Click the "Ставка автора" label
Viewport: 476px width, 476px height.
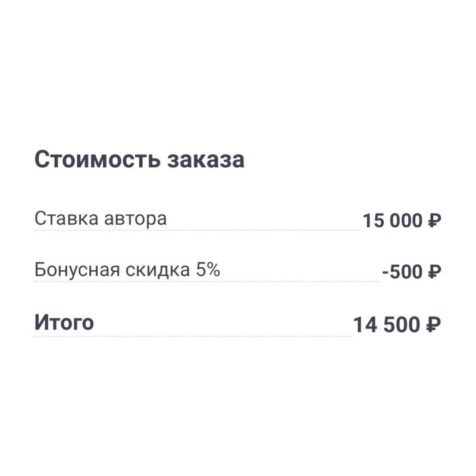click(101, 218)
